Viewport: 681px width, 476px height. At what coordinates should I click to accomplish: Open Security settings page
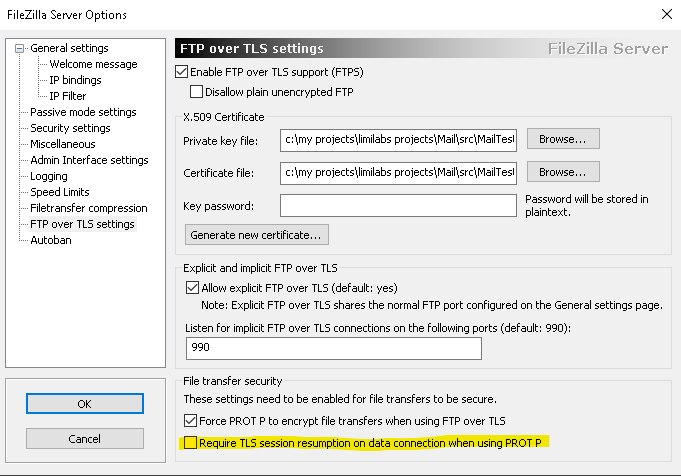point(70,128)
